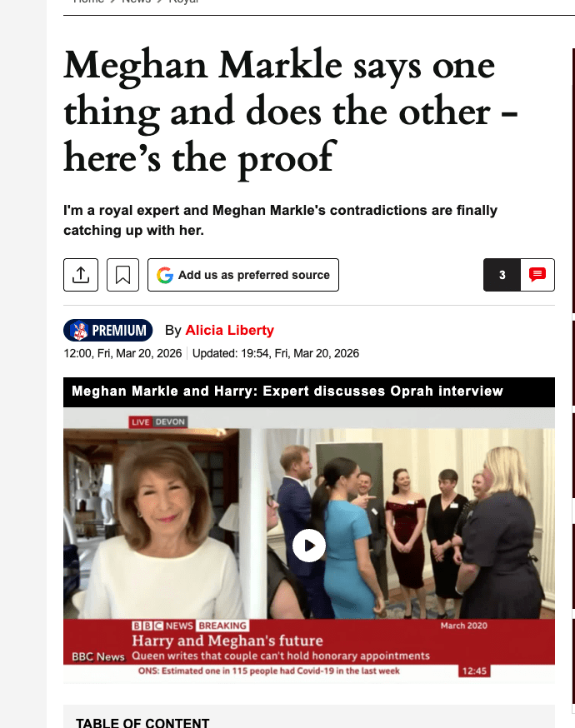Click the Updated 19:54 timestamp
The width and height of the screenshot is (575, 728).
click(276, 353)
